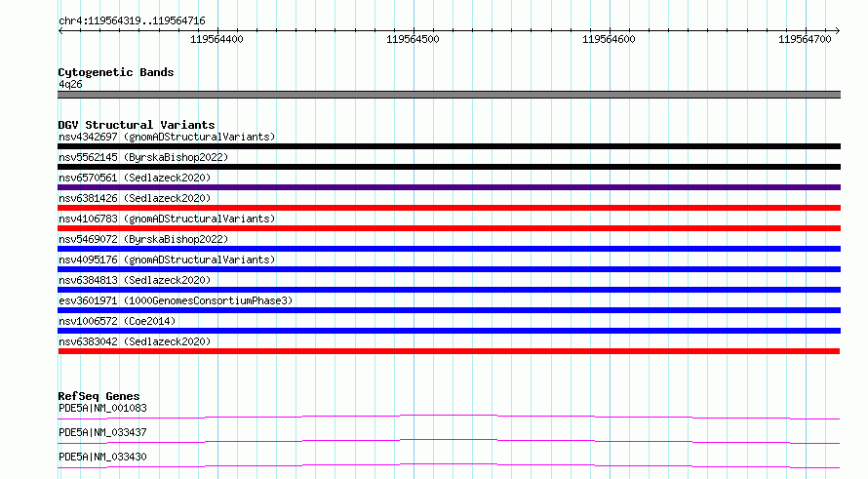Click the magenta line under PDE5A|NM_001083
The height and width of the screenshot is (479, 868).
click(x=449, y=417)
